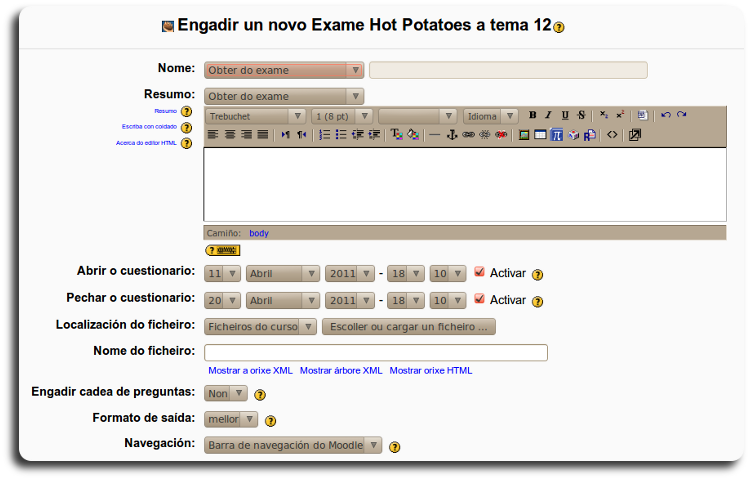Change opening day dropdown showing 11
The image size is (750, 480).
click(222, 273)
